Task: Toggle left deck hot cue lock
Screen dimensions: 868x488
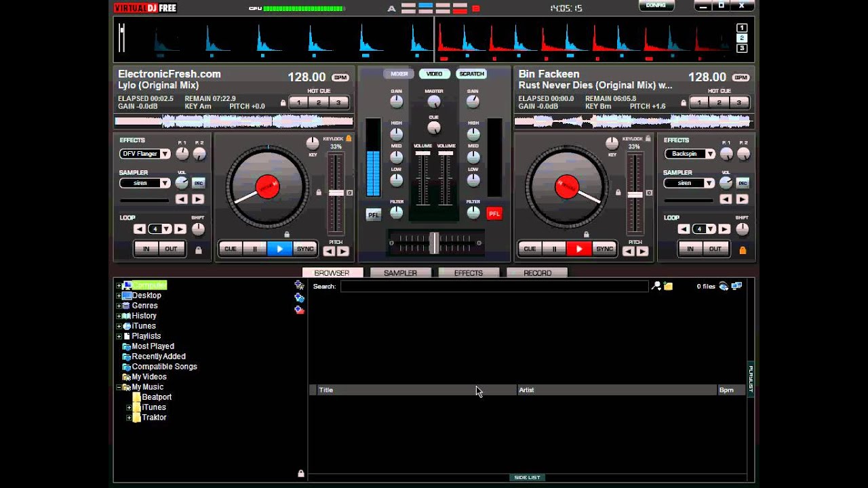Action: pos(283,103)
